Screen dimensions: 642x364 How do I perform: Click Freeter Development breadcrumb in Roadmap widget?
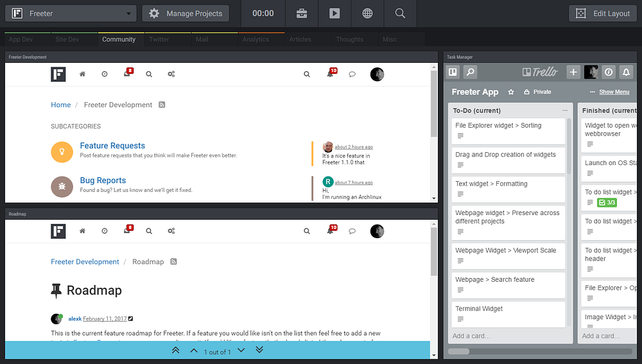[85, 262]
